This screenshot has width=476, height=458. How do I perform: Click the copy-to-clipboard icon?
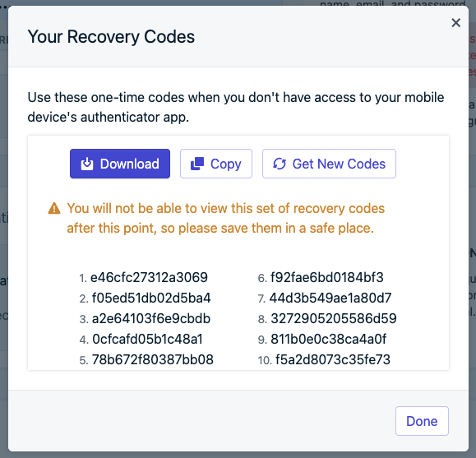coord(197,164)
